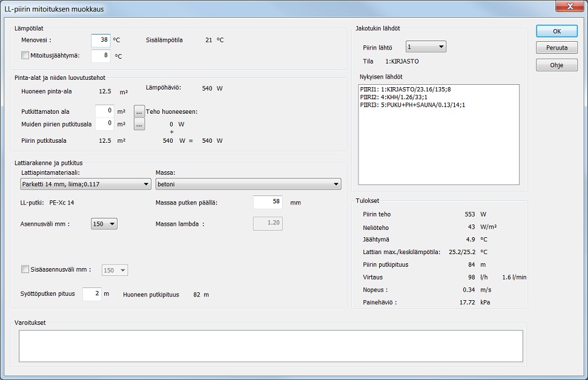The image size is (588, 380).
Task: Click the Painehäviö value 17.72
Action: click(x=467, y=302)
